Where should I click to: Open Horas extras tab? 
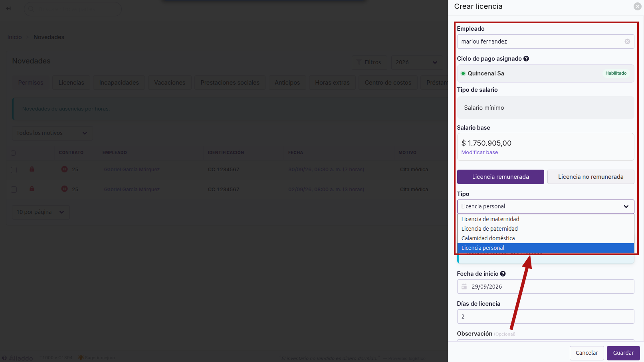pyautogui.click(x=332, y=83)
